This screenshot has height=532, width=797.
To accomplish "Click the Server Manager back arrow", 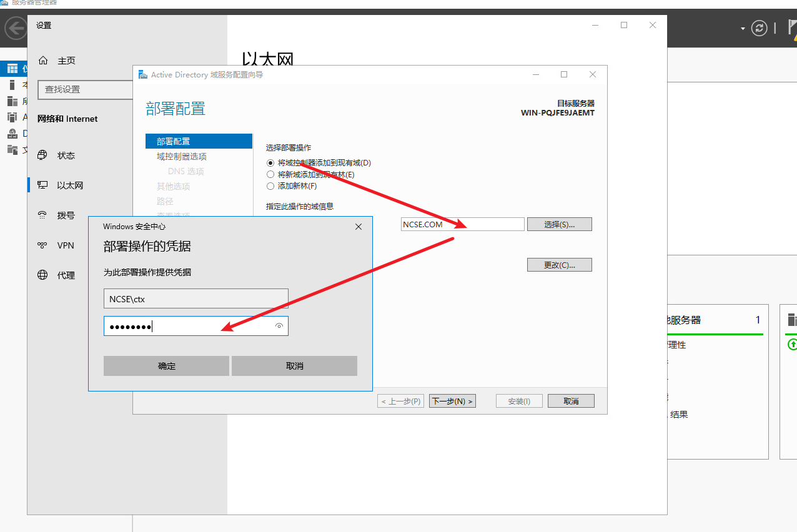I will coord(15,29).
